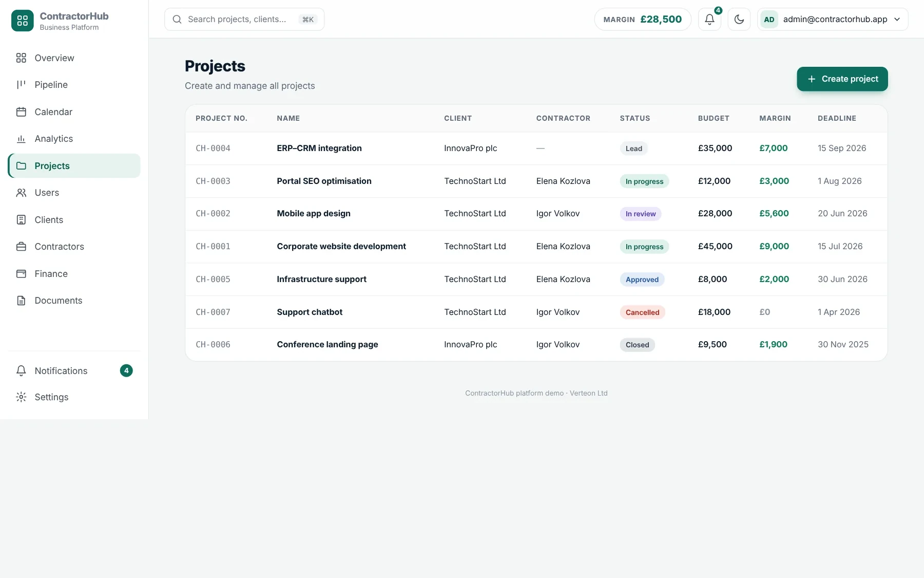The width and height of the screenshot is (924, 578).
Task: Click project number CH-0007
Action: pos(213,312)
